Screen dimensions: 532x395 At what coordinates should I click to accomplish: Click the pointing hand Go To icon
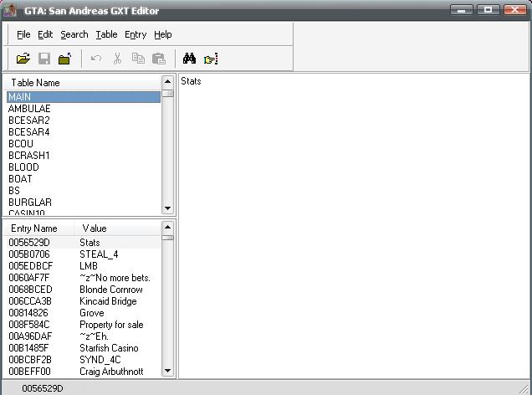(x=211, y=59)
